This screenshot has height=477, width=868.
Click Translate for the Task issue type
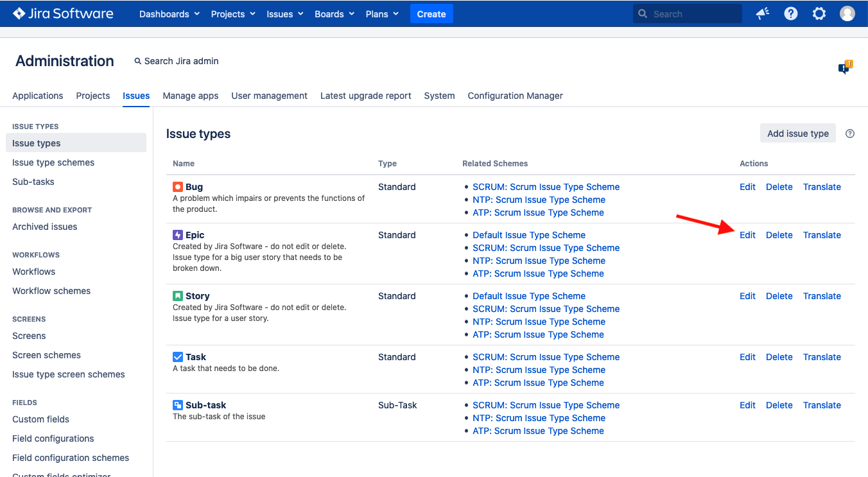pyautogui.click(x=822, y=357)
